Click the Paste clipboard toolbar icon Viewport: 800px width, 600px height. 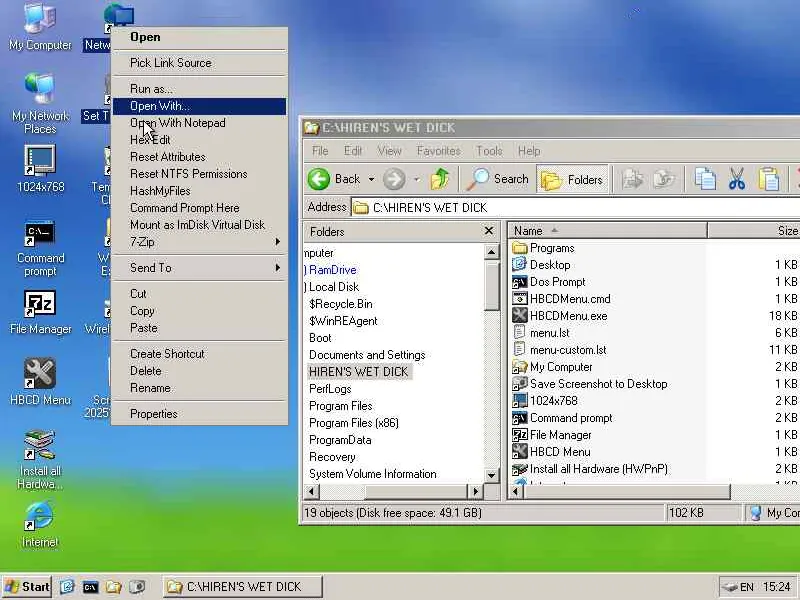(768, 179)
